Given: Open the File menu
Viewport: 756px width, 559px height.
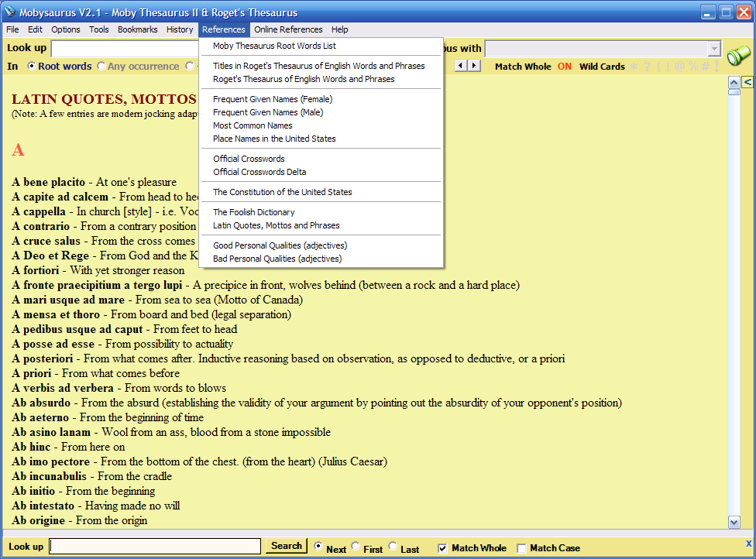Looking at the screenshot, I should tap(12, 29).
